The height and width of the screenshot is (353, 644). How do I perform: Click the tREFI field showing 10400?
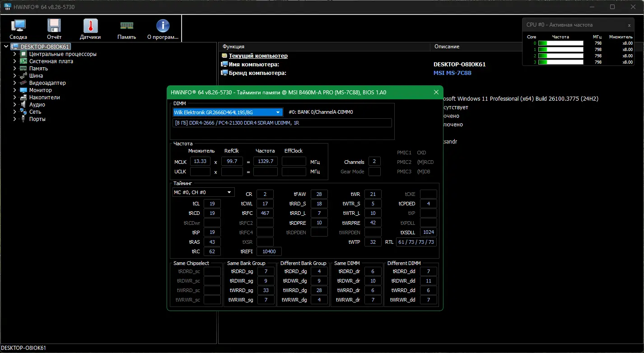269,251
